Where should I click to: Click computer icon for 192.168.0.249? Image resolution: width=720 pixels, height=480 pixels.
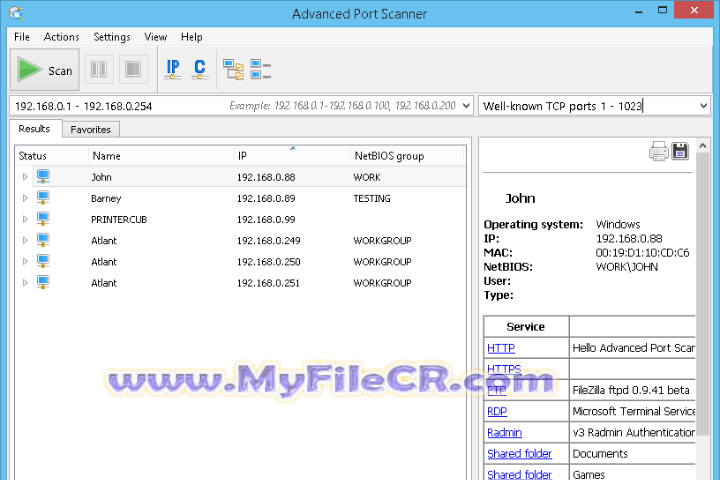tap(43, 240)
